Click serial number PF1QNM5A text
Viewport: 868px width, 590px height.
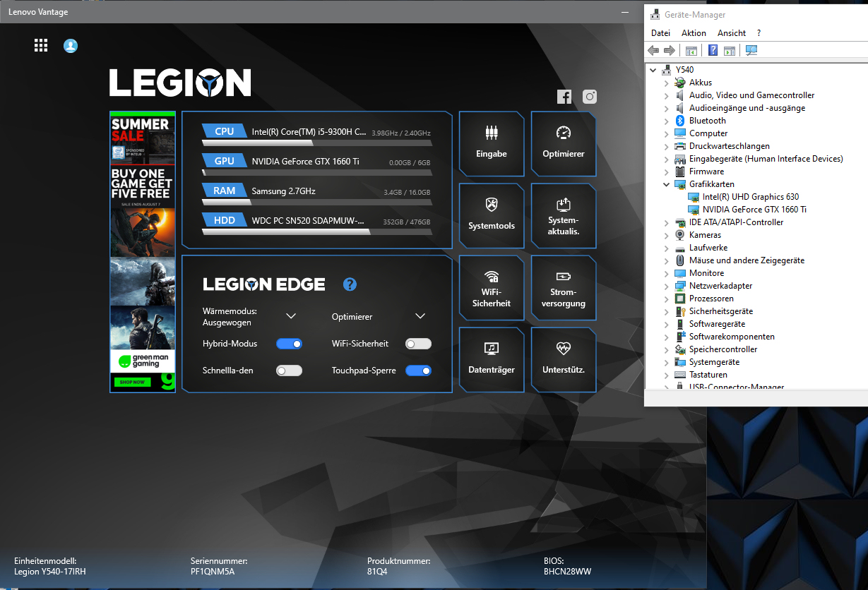click(213, 572)
